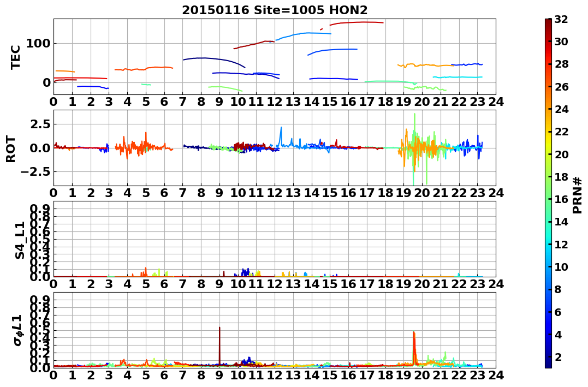Click colorbar tick label '30'
This screenshot has width=588, height=387.
(x=561, y=41)
